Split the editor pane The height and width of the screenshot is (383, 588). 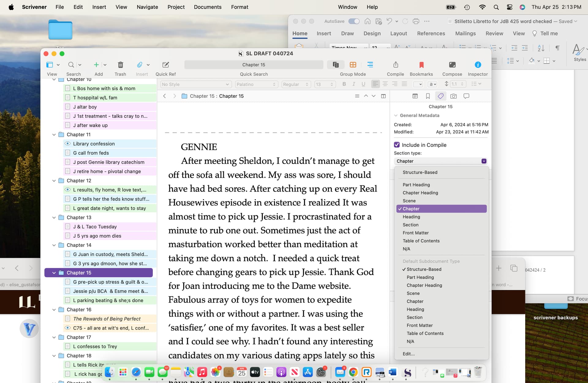pyautogui.click(x=383, y=96)
